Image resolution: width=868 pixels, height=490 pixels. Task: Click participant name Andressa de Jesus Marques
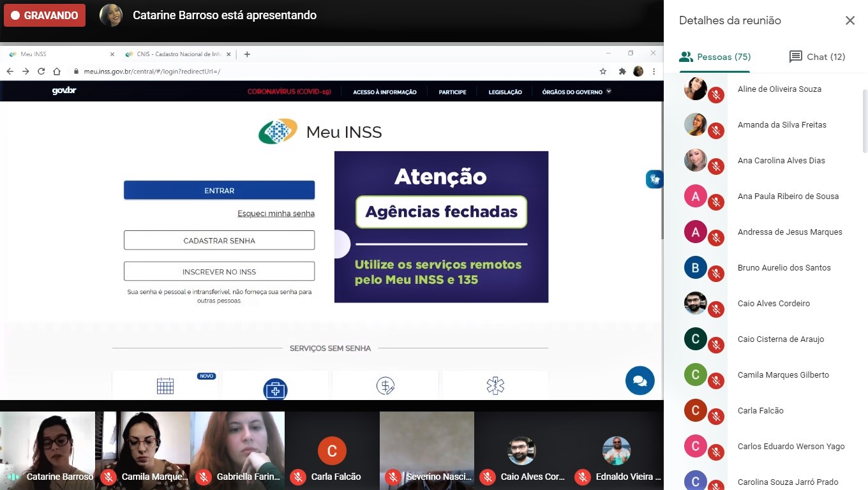790,232
